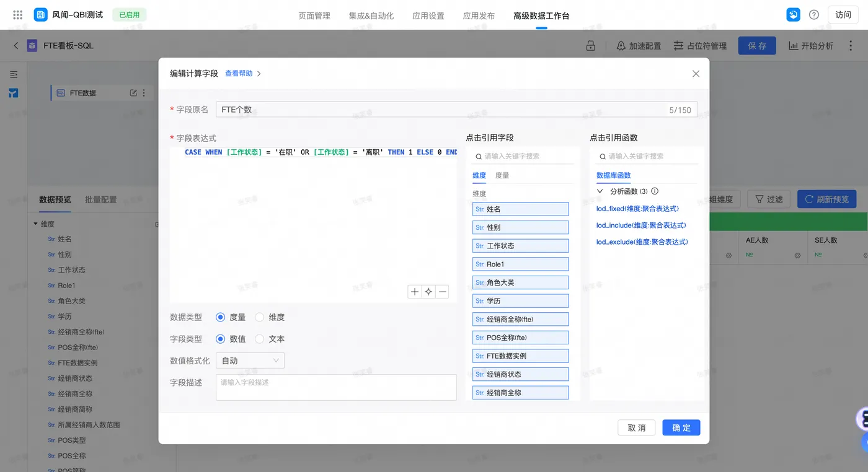Viewport: 868px width, 472px height.
Task: Select 文本 field type radio
Action: (x=259, y=339)
